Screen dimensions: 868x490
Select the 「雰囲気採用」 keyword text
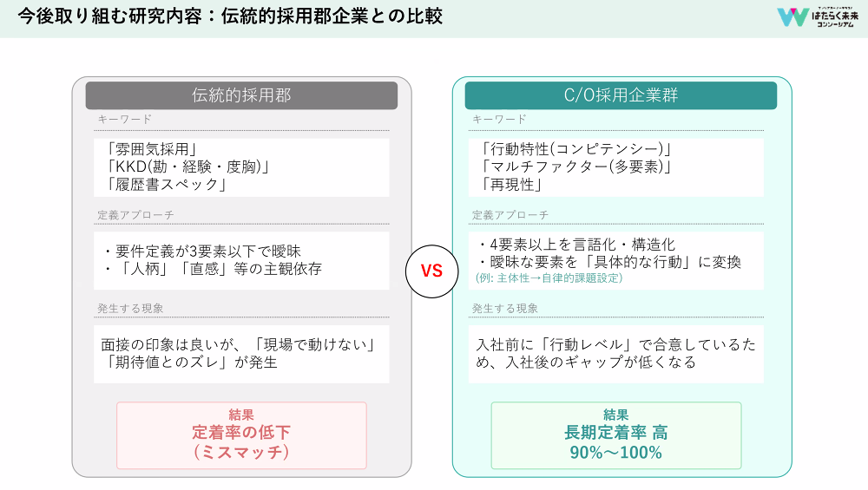coord(150,147)
